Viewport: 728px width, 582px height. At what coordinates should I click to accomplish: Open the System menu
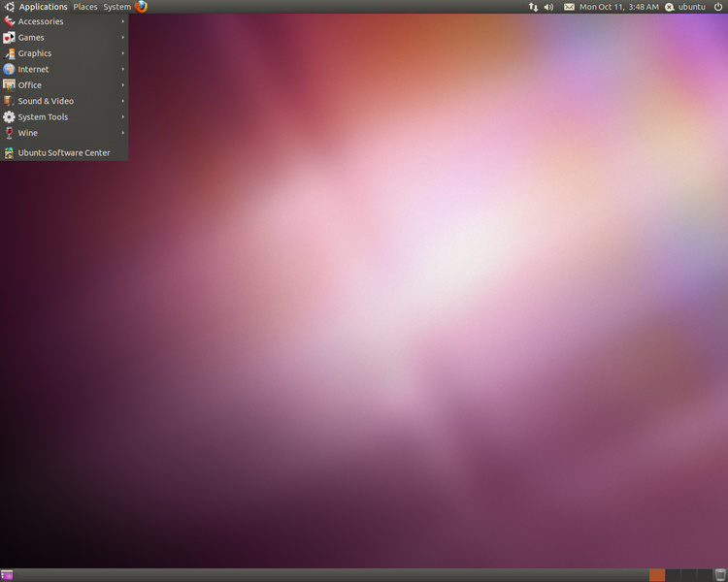117,7
